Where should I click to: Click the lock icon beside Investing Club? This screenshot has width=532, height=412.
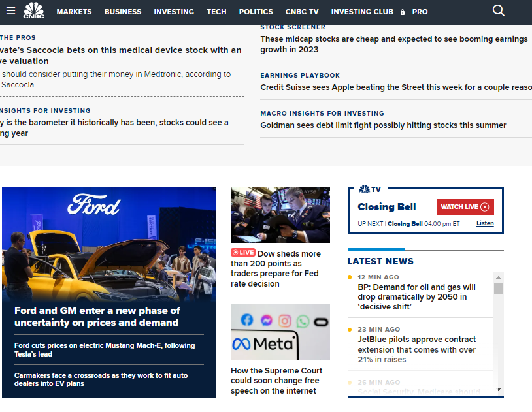pos(403,12)
